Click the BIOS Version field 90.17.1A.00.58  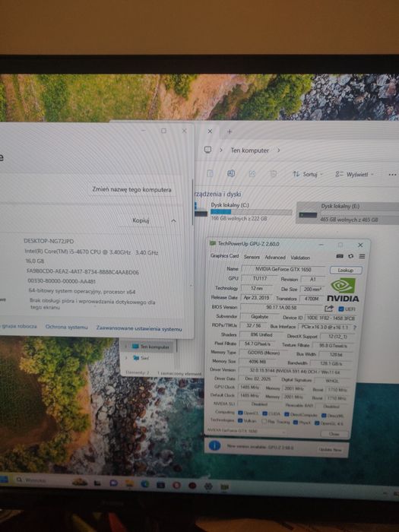point(282,307)
